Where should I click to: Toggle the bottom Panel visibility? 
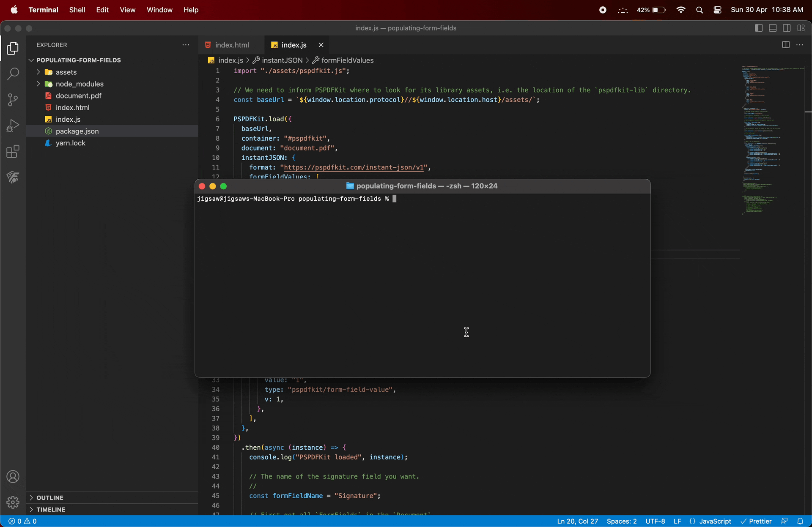pyautogui.click(x=773, y=28)
